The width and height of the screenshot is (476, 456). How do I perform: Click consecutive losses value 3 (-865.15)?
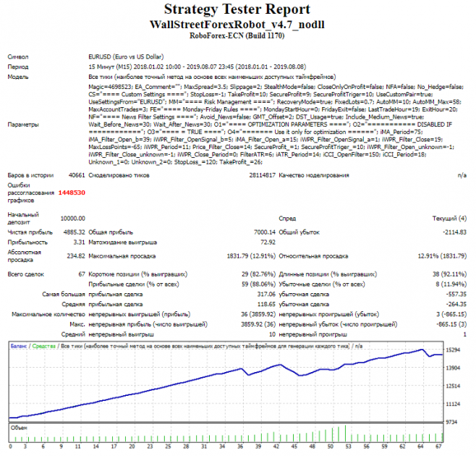pyautogui.click(x=451, y=314)
